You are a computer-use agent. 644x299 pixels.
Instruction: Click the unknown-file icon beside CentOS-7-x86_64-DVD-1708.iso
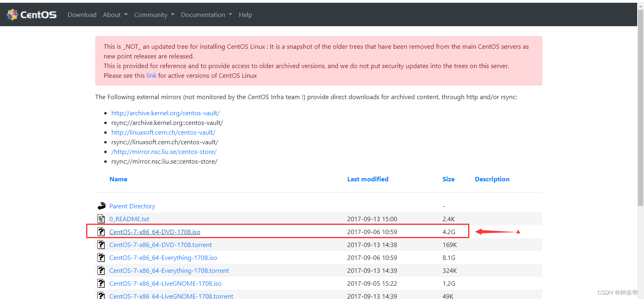click(101, 232)
